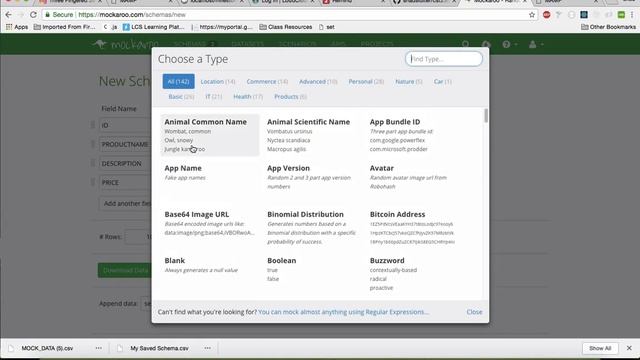
Task: Open options for MOCK_DATA (5).csv download
Action: click(99, 348)
